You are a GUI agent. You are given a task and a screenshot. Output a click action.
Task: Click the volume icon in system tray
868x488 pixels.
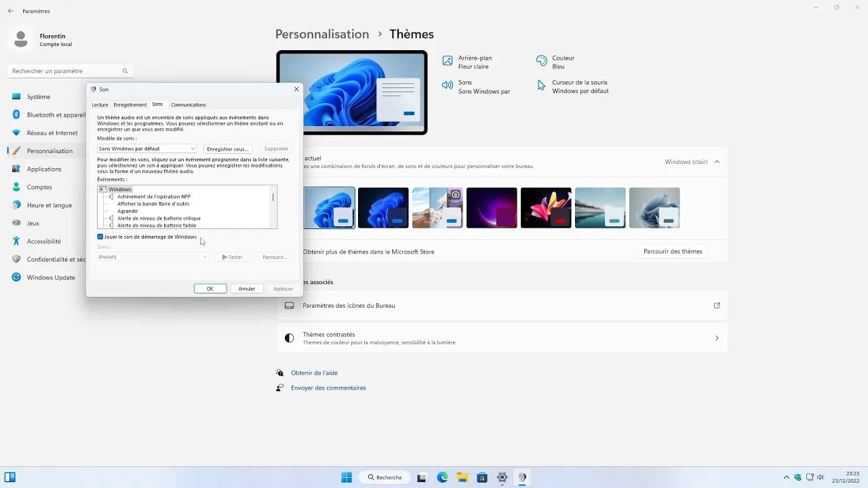(x=821, y=477)
